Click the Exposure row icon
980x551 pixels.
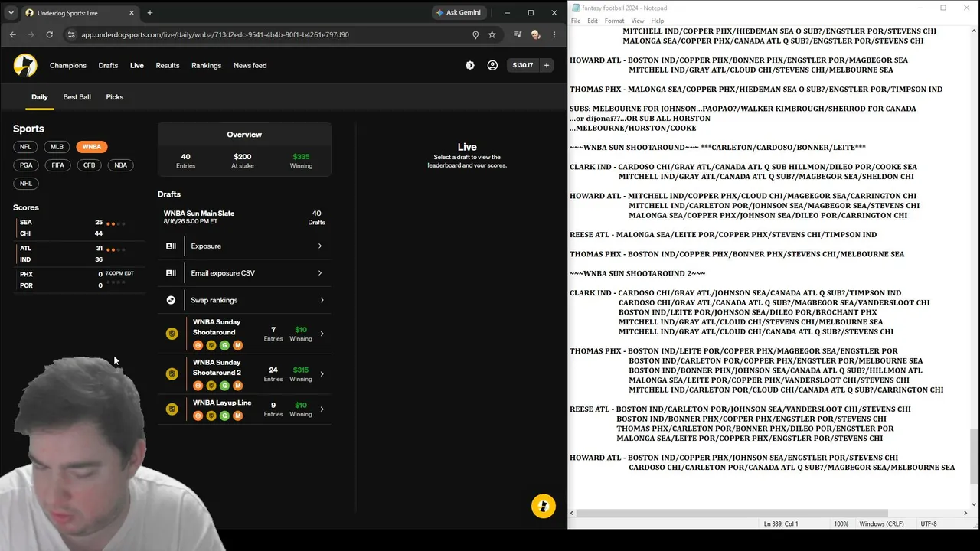[x=171, y=246]
